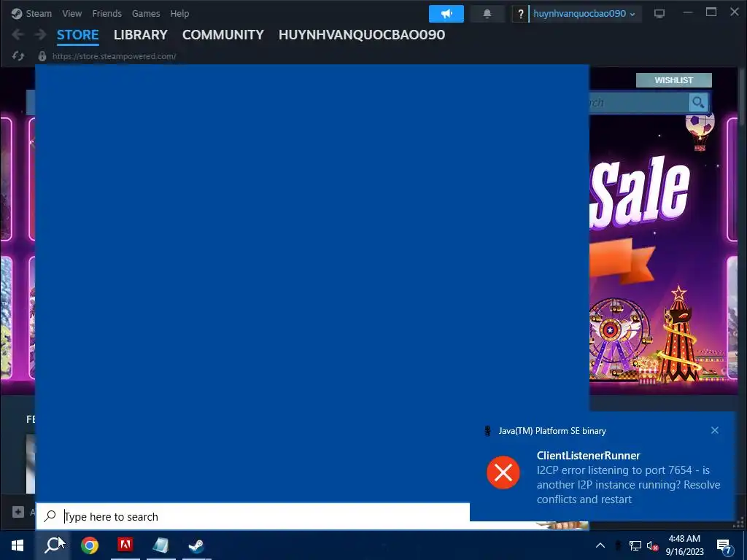Screen dimensions: 747x560
Task: Open the WISHLIST button
Action: pyautogui.click(x=673, y=80)
